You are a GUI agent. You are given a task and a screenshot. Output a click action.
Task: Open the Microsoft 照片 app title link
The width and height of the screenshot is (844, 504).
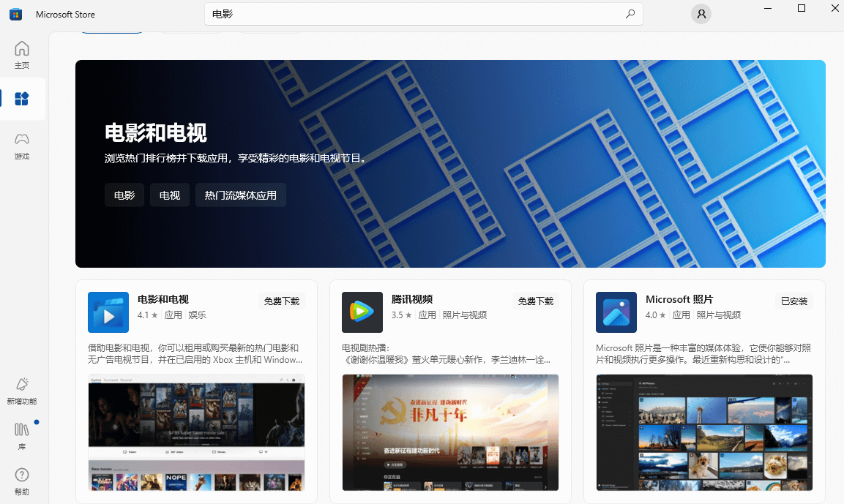(679, 299)
